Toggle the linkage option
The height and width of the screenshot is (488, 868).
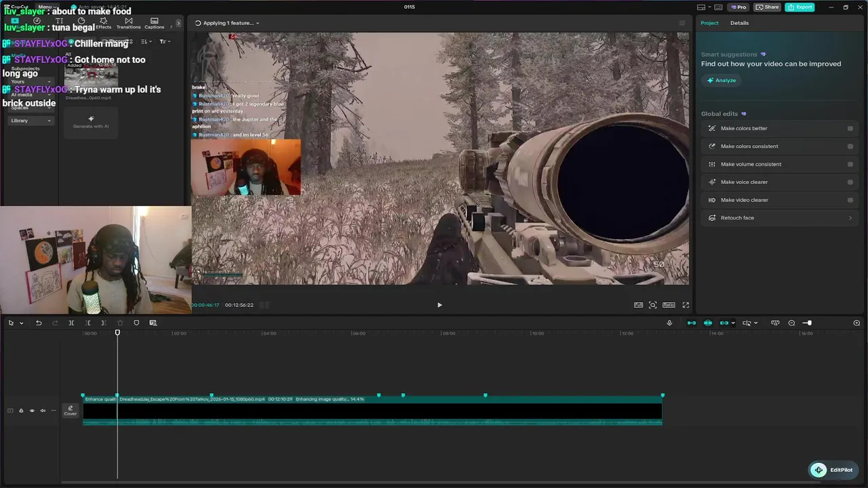click(x=724, y=323)
